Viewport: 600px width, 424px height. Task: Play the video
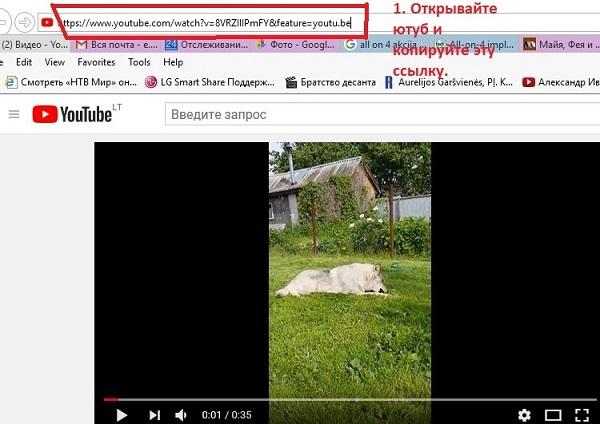122,414
